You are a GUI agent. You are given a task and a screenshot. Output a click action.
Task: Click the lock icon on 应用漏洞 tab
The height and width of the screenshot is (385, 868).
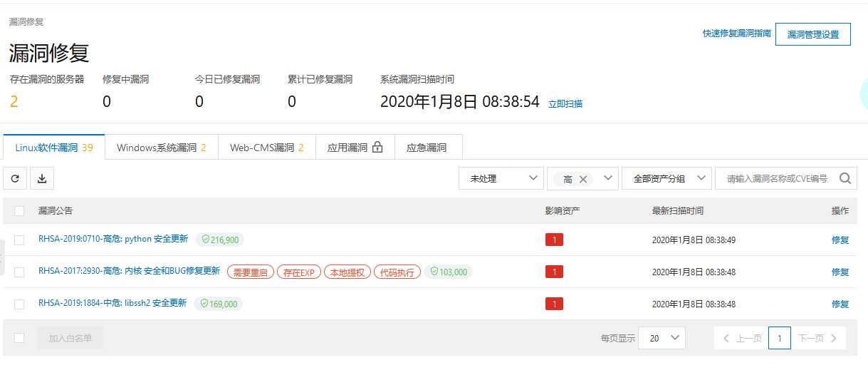[x=377, y=148]
